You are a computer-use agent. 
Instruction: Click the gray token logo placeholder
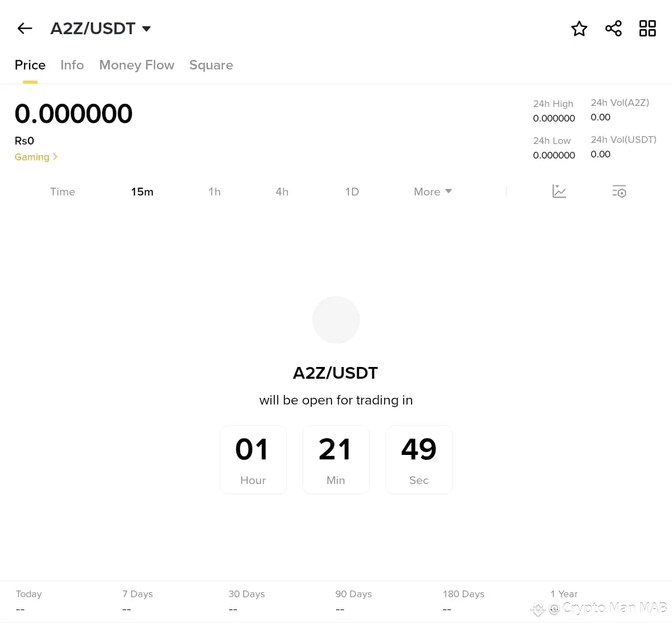coord(336,320)
